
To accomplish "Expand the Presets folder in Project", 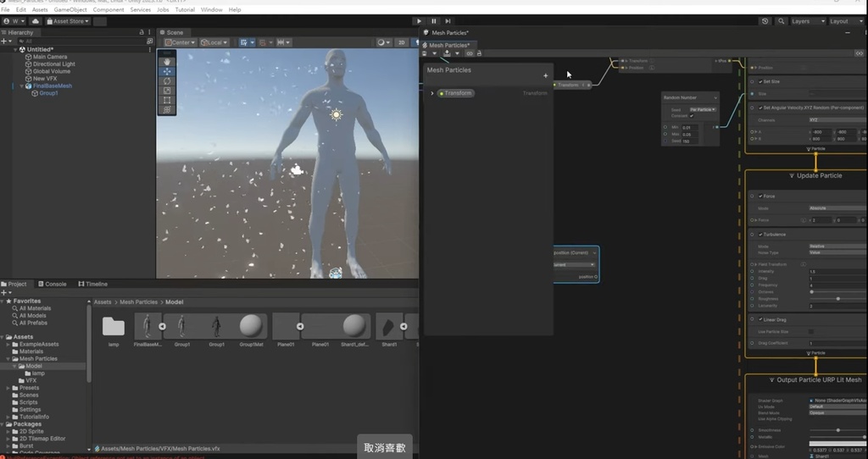I will (9, 388).
